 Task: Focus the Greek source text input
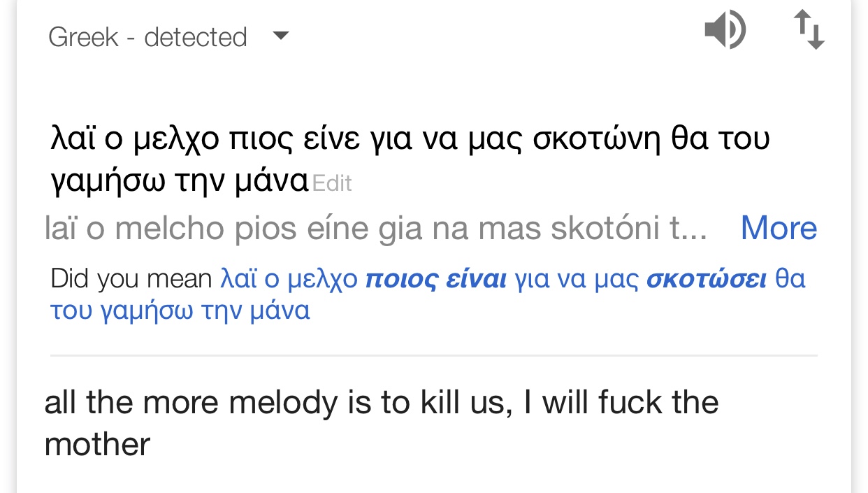410,159
